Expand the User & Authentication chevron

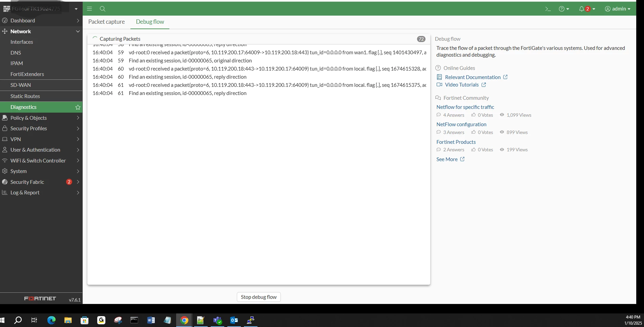coord(78,150)
